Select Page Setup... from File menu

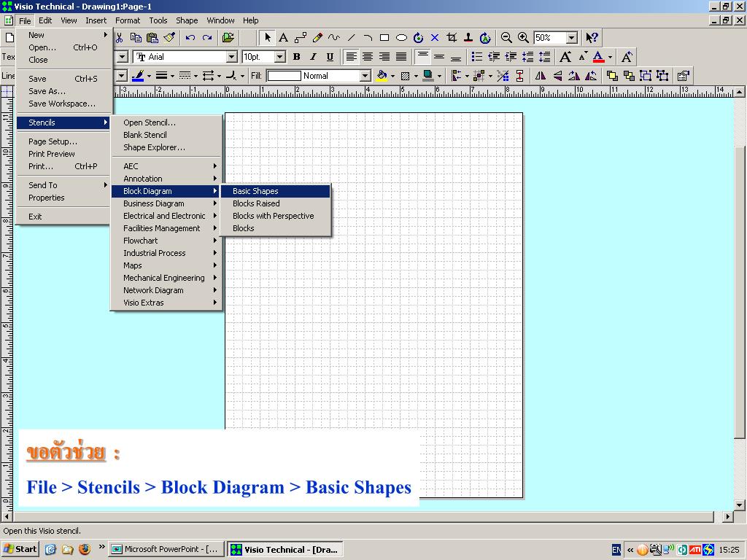tap(64, 141)
